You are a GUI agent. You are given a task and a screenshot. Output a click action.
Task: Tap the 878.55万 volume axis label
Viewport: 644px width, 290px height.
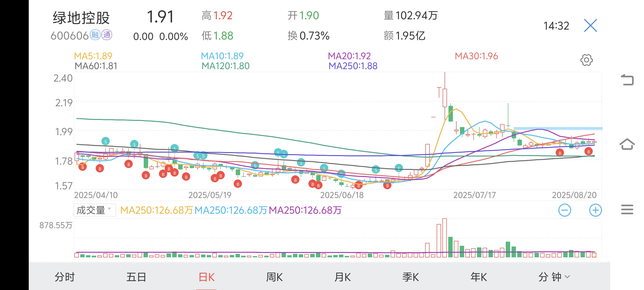[55, 225]
